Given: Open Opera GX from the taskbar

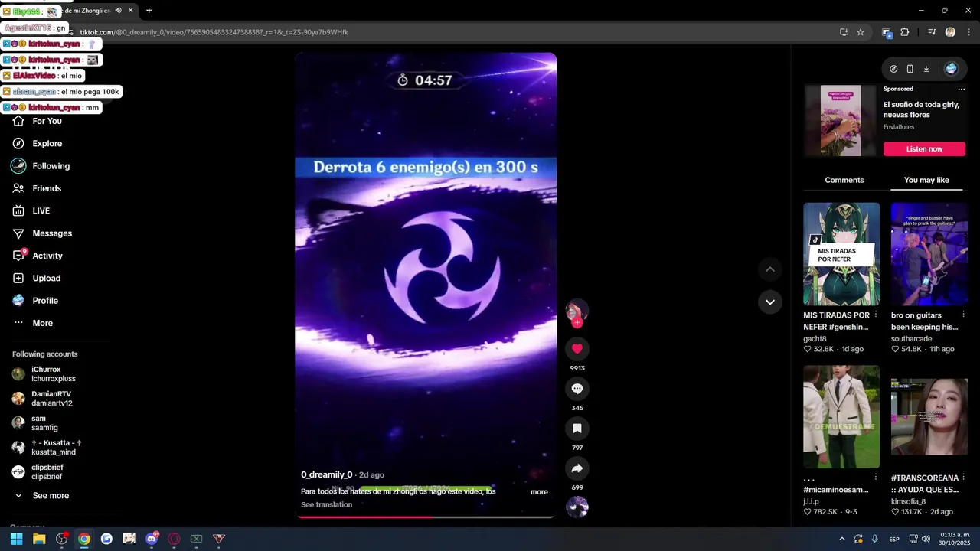Looking at the screenshot, I should click(x=174, y=539).
